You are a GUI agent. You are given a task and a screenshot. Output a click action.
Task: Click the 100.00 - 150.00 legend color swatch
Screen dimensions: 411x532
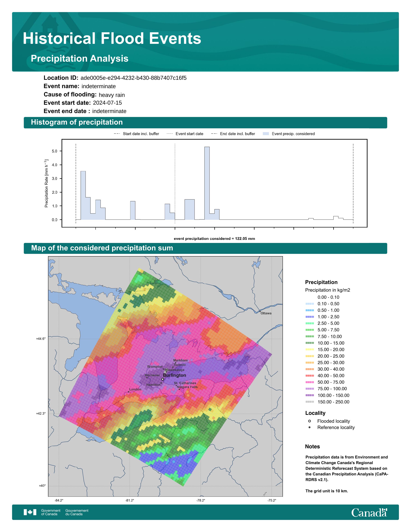pos(310,395)
